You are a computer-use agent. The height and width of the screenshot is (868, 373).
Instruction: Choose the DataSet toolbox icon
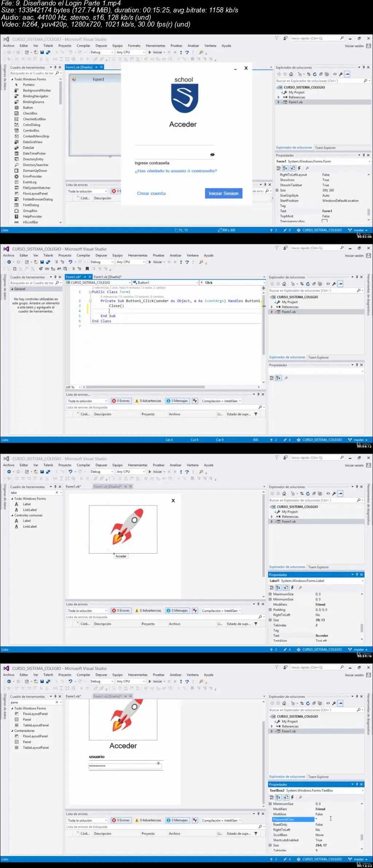pyautogui.click(x=16, y=148)
